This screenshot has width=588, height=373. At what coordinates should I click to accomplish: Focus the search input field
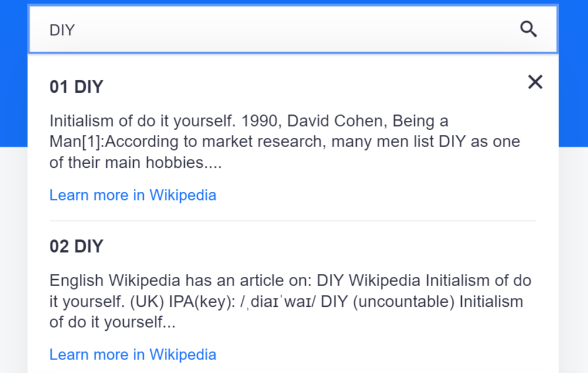[x=282, y=29]
